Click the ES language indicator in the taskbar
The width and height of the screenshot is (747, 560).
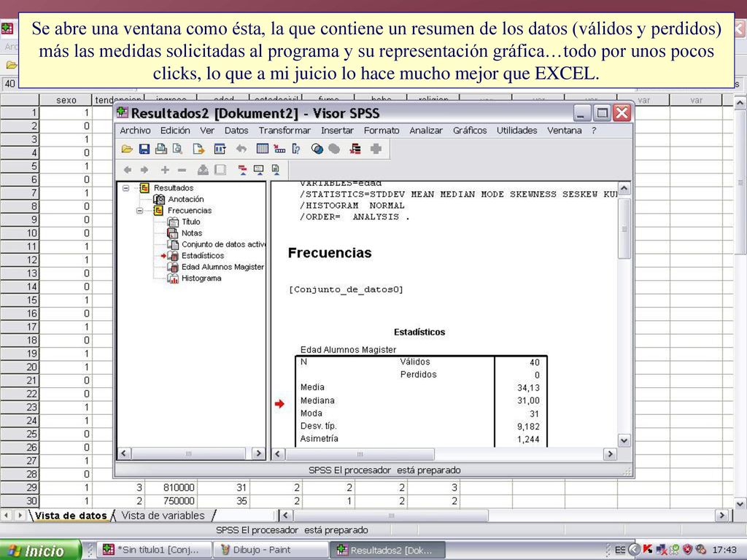(x=619, y=550)
